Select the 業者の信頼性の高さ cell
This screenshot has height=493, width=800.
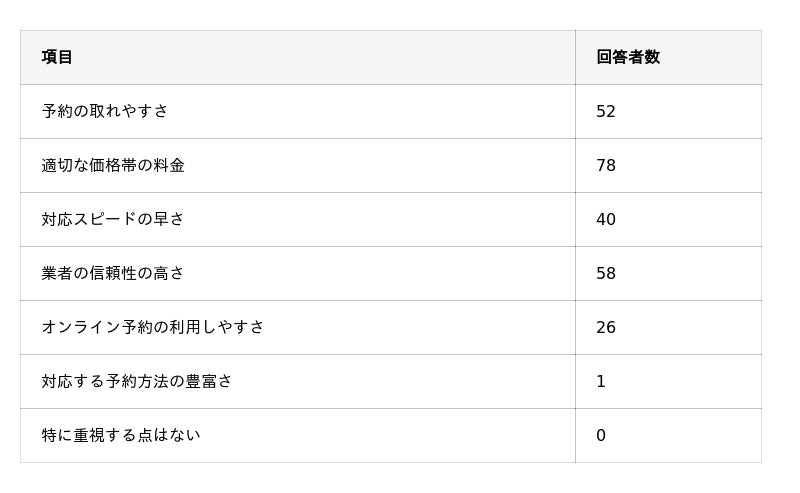[x=113, y=273]
